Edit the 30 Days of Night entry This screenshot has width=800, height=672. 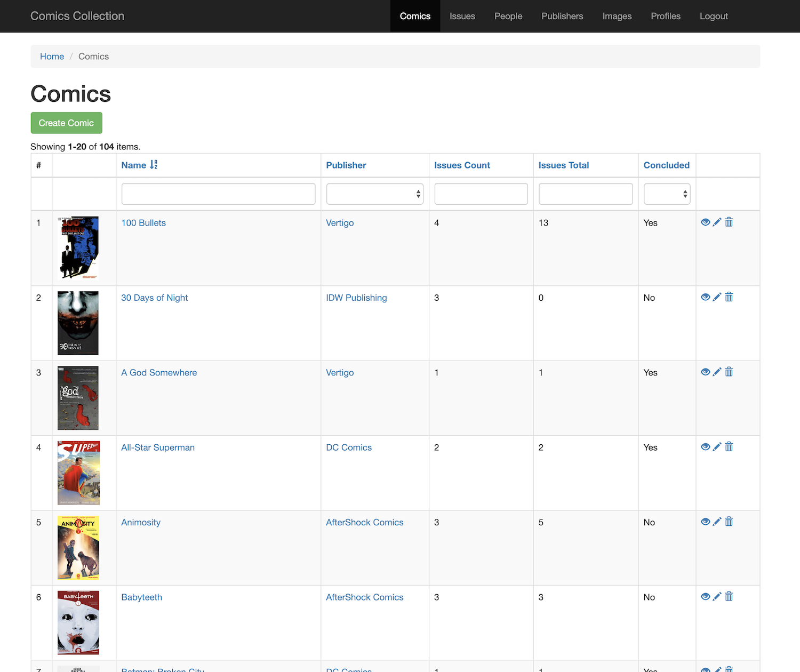point(717,297)
